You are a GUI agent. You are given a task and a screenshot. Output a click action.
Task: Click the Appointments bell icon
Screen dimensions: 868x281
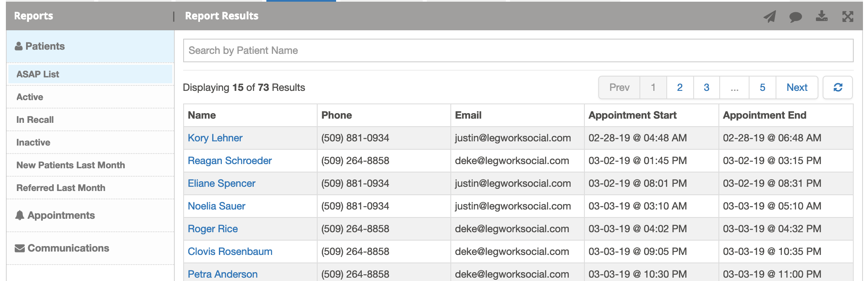(x=20, y=215)
